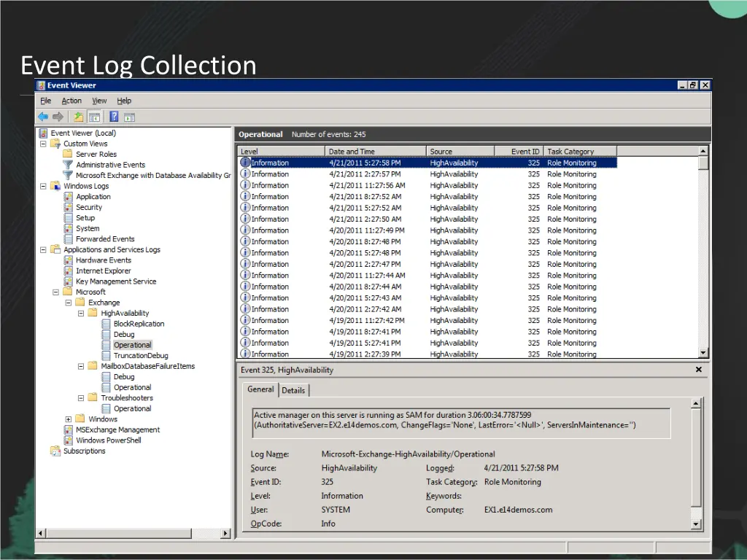Switch to the General tab
This screenshot has width=747, height=560.
260,389
